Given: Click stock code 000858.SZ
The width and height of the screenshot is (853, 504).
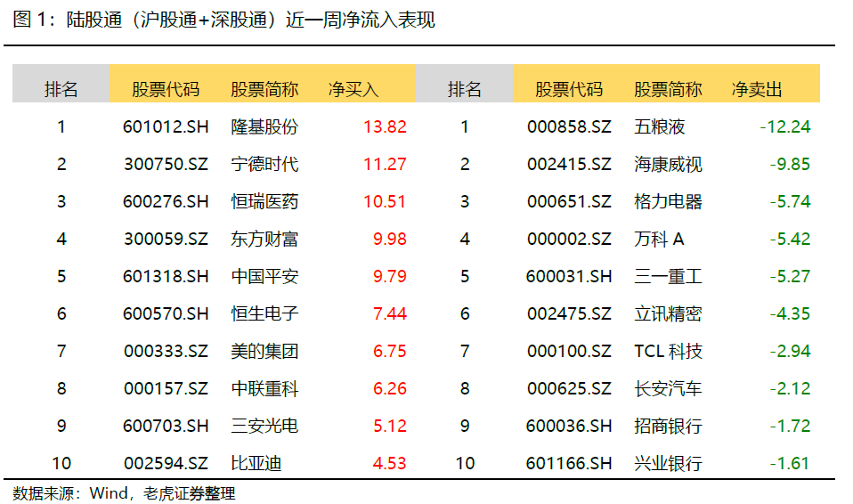Looking at the screenshot, I should coord(569,126).
